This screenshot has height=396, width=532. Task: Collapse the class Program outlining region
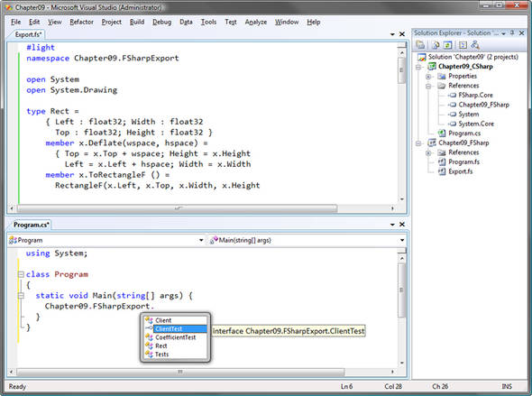pos(21,274)
